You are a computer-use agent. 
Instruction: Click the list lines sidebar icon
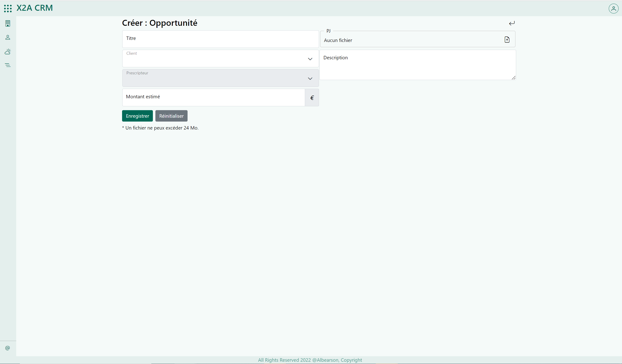coord(8,65)
